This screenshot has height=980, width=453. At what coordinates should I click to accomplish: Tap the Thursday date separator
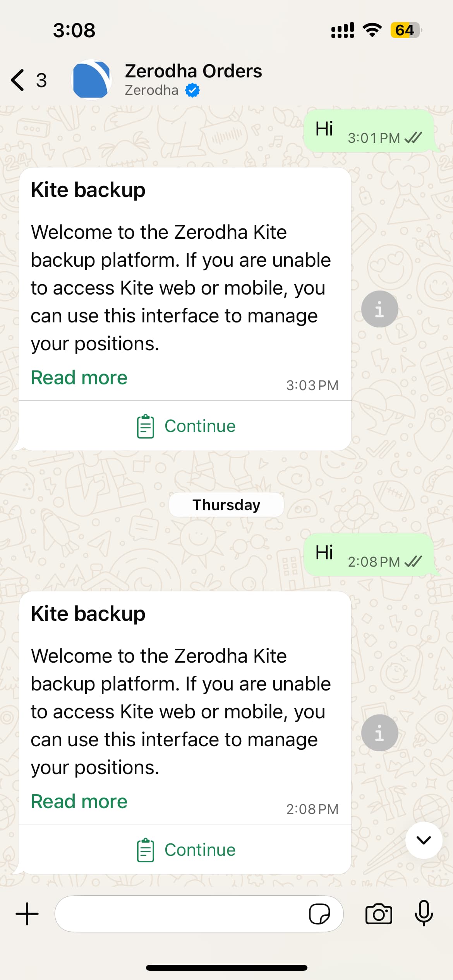[226, 505]
